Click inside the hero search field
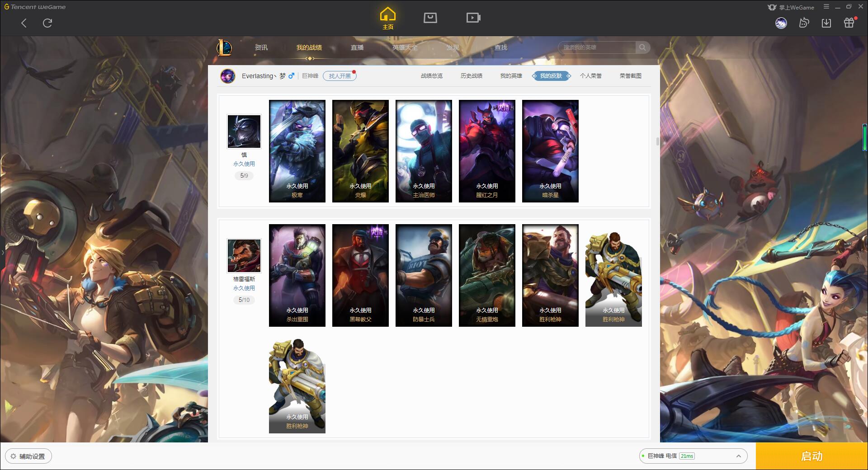 [597, 47]
